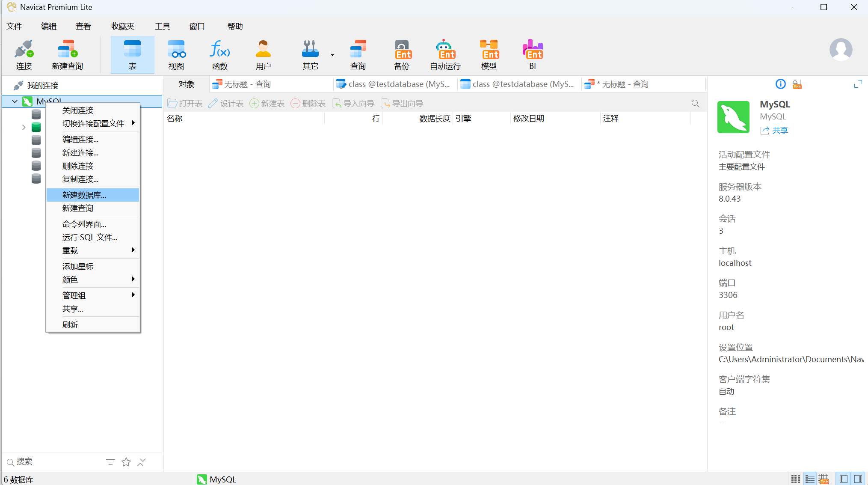Open the BI toolbar icon
This screenshot has height=485, width=868.
pos(532,55)
